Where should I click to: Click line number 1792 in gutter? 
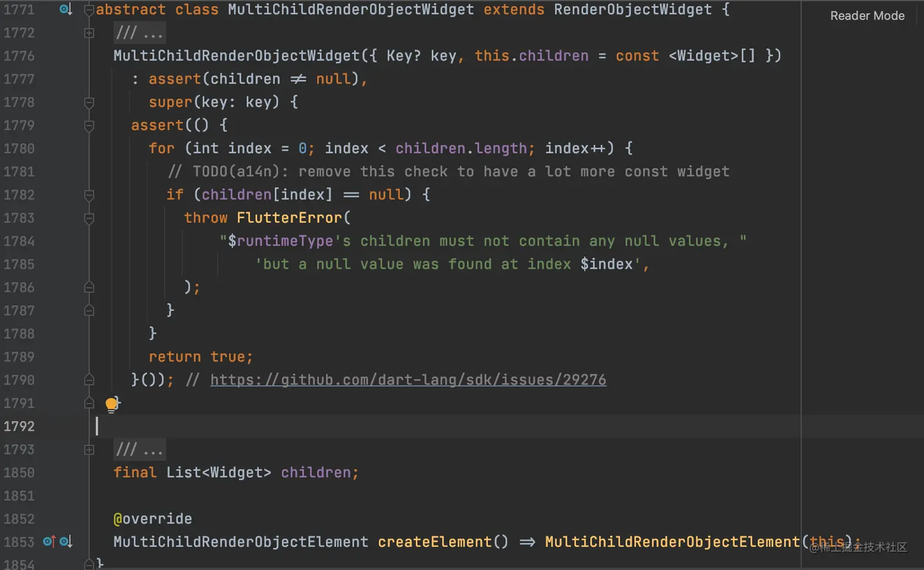[19, 426]
